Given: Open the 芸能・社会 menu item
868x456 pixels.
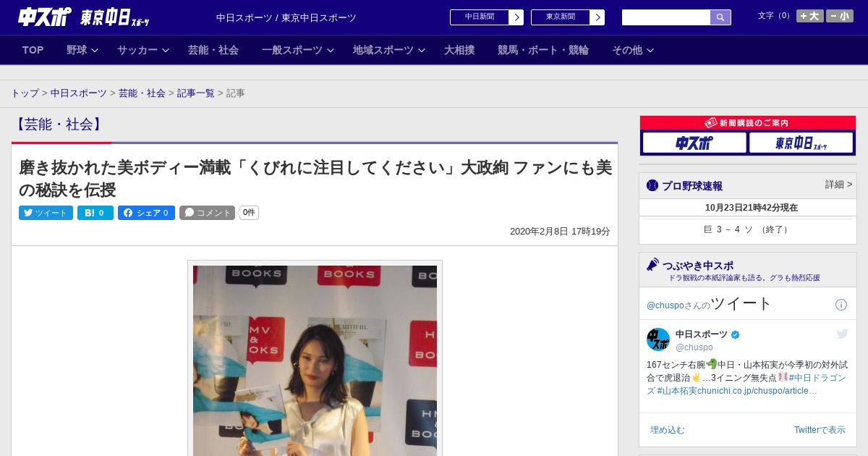Looking at the screenshot, I should click(213, 50).
